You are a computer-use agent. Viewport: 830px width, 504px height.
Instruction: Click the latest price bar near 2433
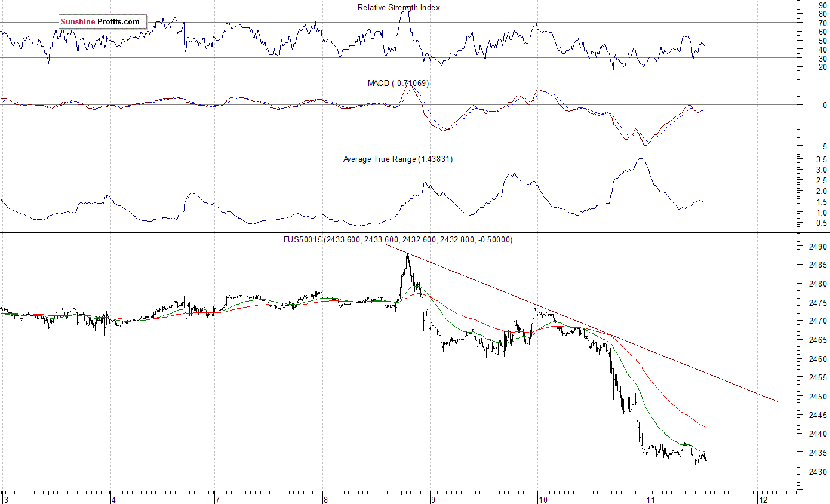coord(706,459)
